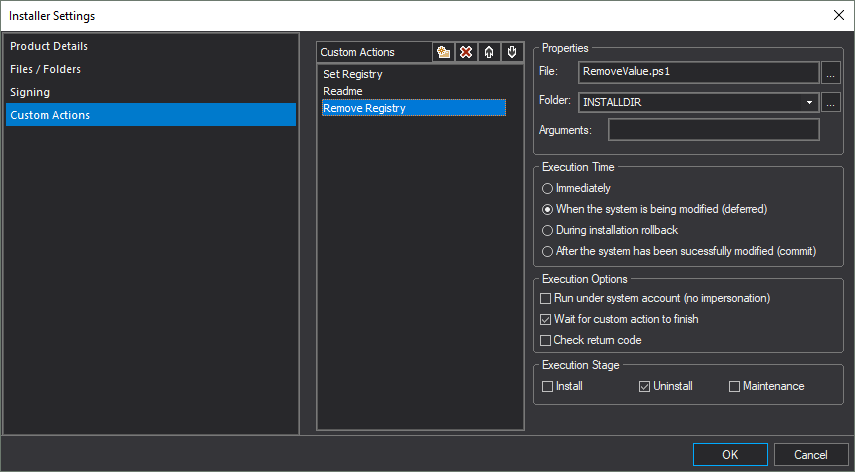Viewport: 855px width, 472px height.
Task: Open the Signing section
Action: click(151, 92)
